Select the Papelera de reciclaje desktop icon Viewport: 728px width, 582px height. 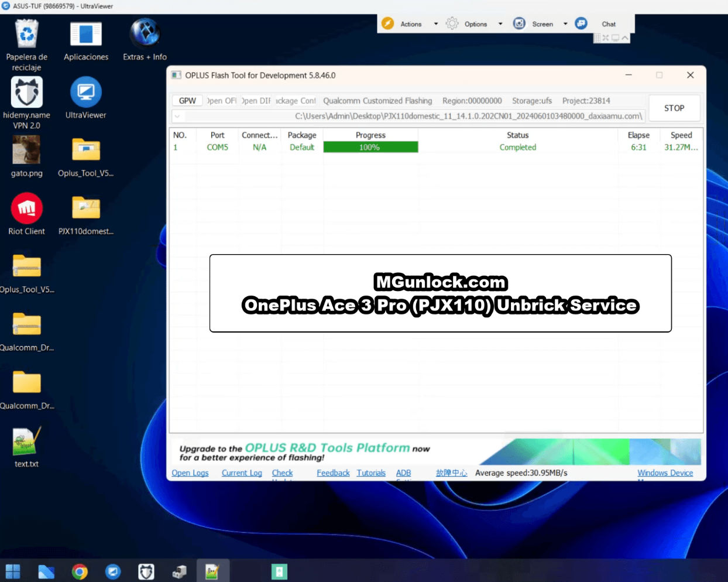pyautogui.click(x=26, y=46)
